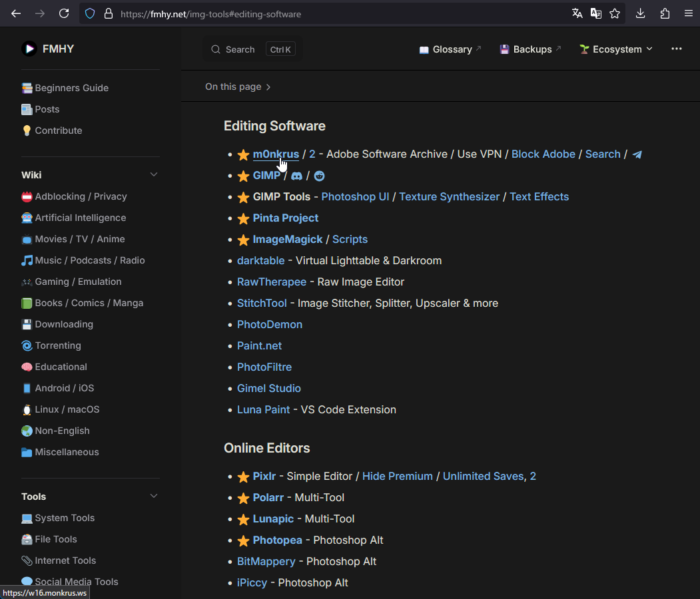
Task: Open Adblocking / Privacy wiki page
Action: click(x=81, y=196)
